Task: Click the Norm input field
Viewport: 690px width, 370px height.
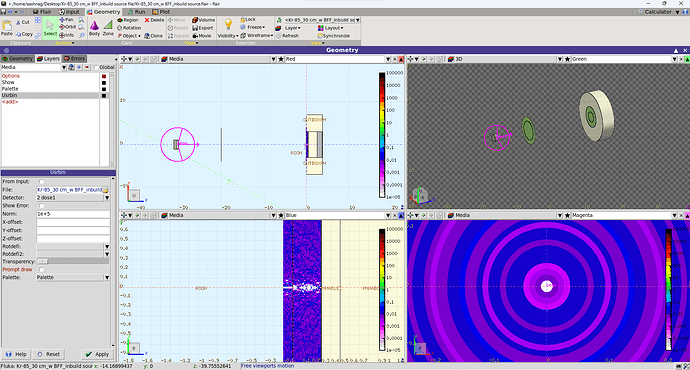Action: 73,214
